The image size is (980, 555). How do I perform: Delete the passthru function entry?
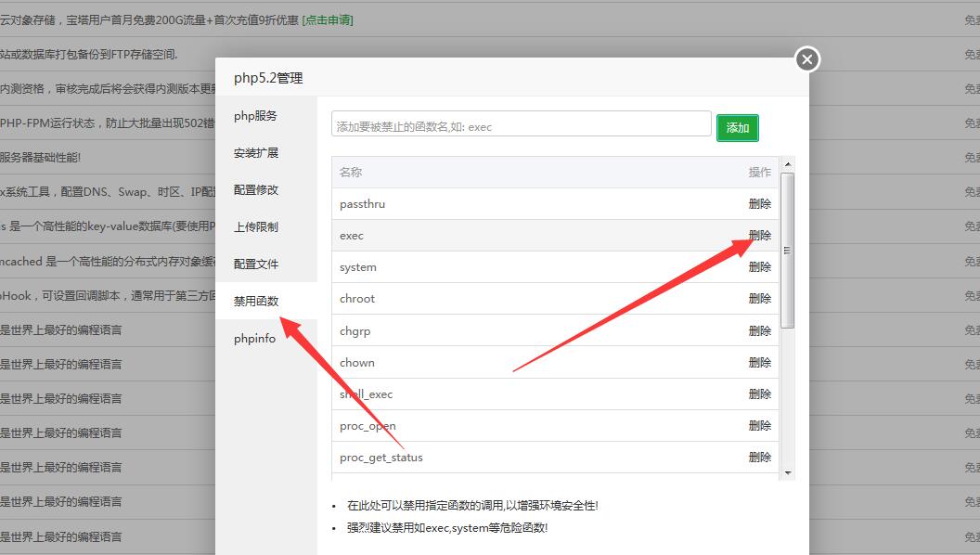click(759, 204)
